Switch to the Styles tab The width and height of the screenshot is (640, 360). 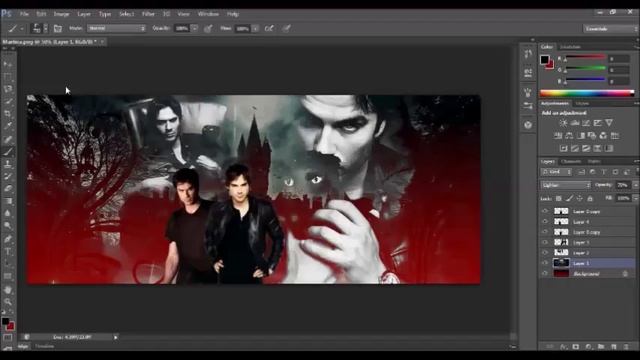582,104
